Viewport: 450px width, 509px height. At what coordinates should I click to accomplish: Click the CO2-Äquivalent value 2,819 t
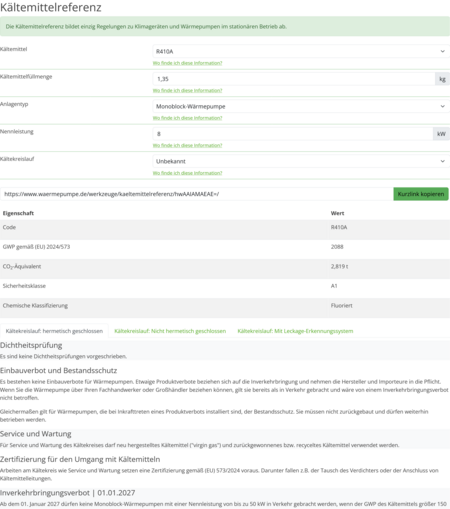pyautogui.click(x=340, y=266)
